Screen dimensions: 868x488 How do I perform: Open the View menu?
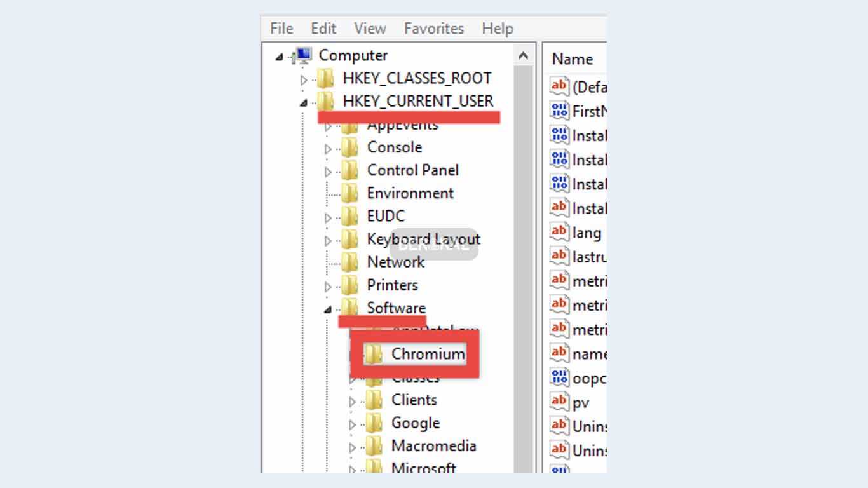[370, 29]
